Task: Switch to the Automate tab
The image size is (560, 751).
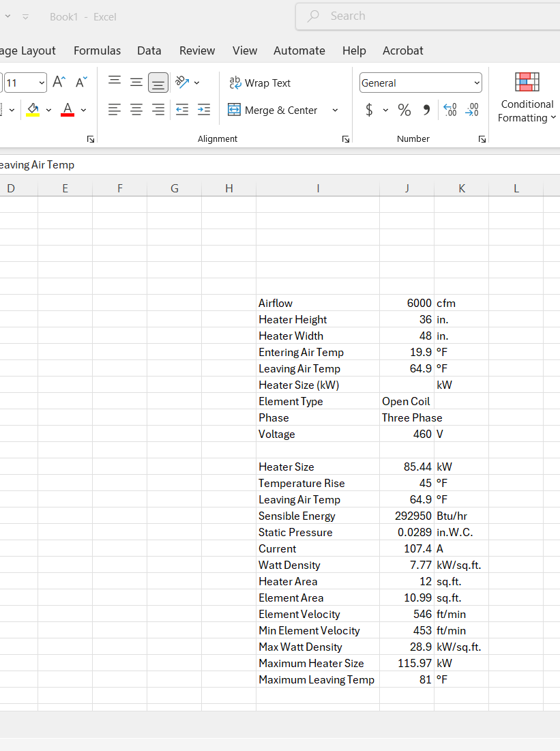Action: [299, 50]
